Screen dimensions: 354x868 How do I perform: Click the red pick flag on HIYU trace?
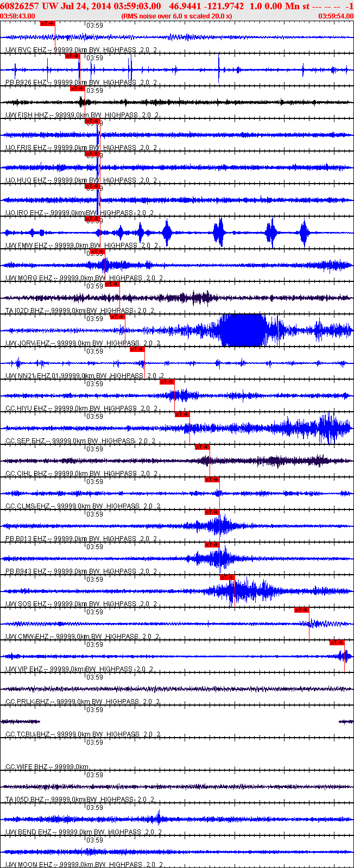coord(167,382)
